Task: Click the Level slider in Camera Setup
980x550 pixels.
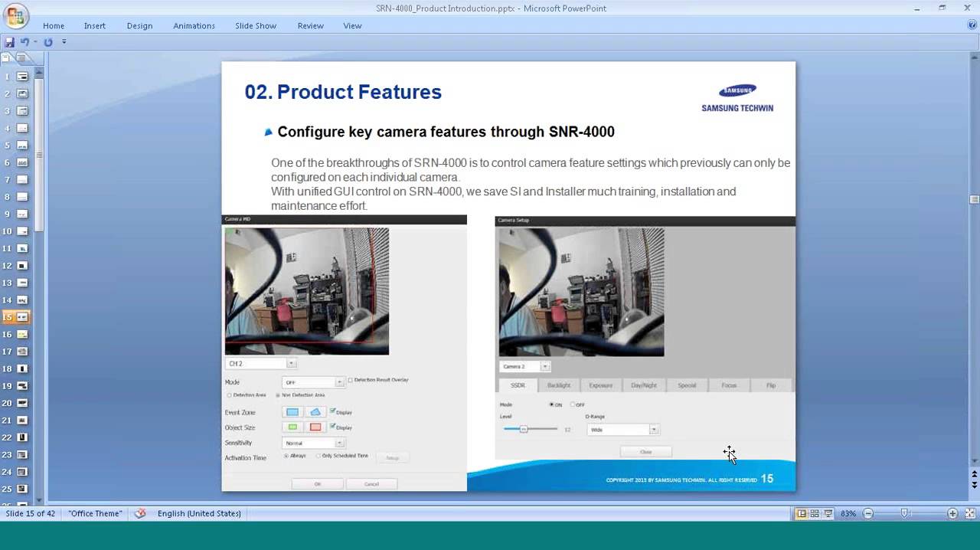Action: coord(524,429)
